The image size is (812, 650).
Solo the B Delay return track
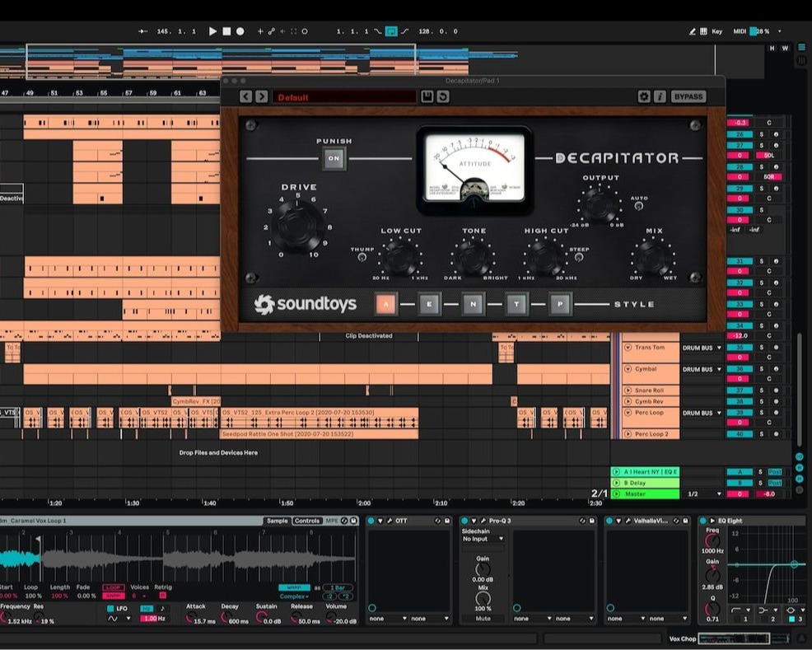761,484
